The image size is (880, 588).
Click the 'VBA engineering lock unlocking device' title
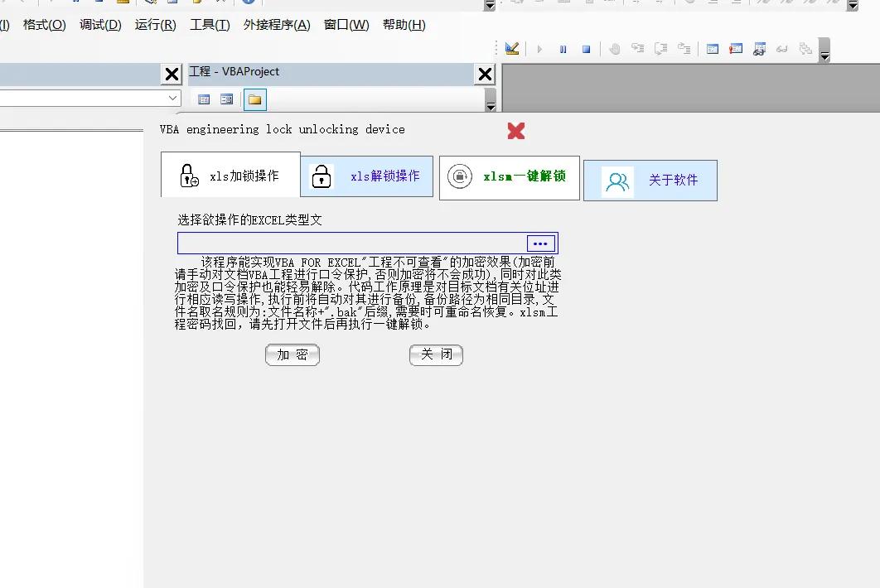(x=283, y=129)
